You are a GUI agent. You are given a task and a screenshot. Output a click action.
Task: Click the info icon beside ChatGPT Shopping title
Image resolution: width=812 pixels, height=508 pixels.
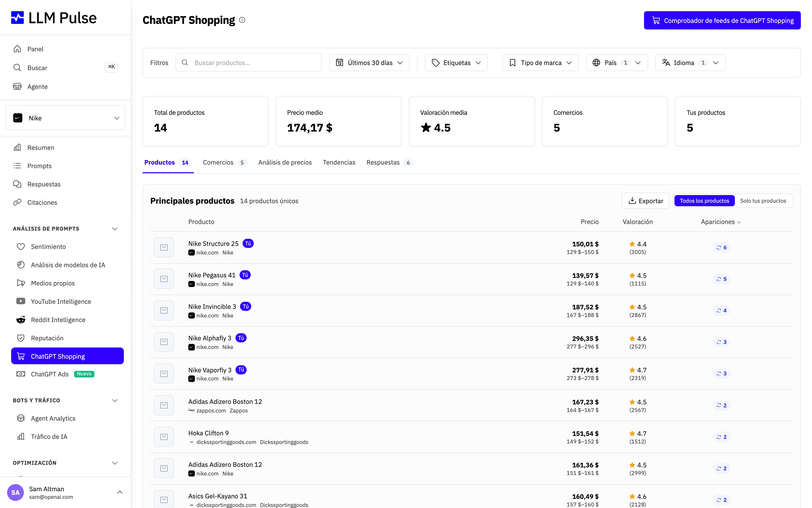pyautogui.click(x=242, y=20)
